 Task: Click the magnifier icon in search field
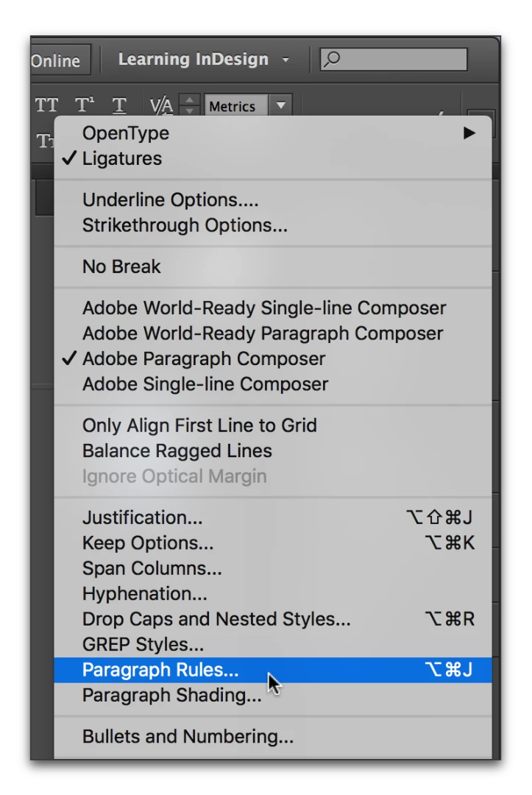(x=332, y=60)
